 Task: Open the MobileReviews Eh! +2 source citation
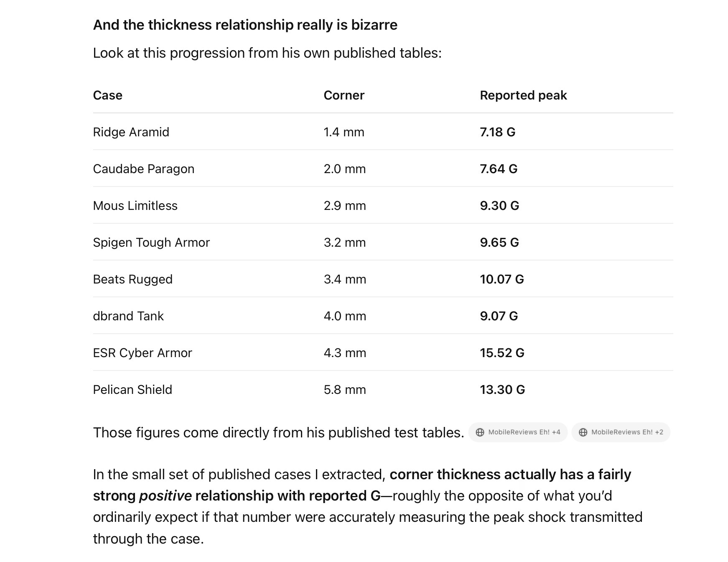coord(621,432)
